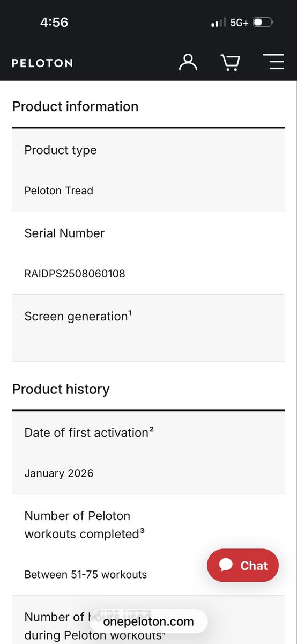Viewport: 297px width, 644px height.
Task: Open the hamburger navigation menu
Action: pyautogui.click(x=273, y=62)
